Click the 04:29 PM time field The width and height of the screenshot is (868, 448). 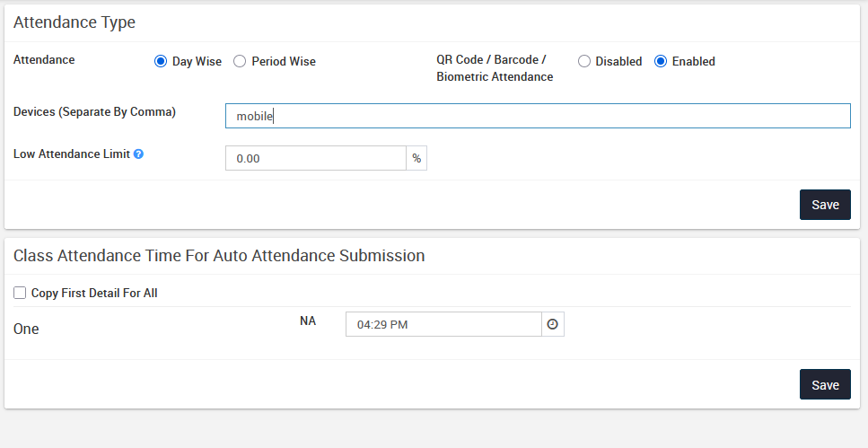pyautogui.click(x=443, y=324)
